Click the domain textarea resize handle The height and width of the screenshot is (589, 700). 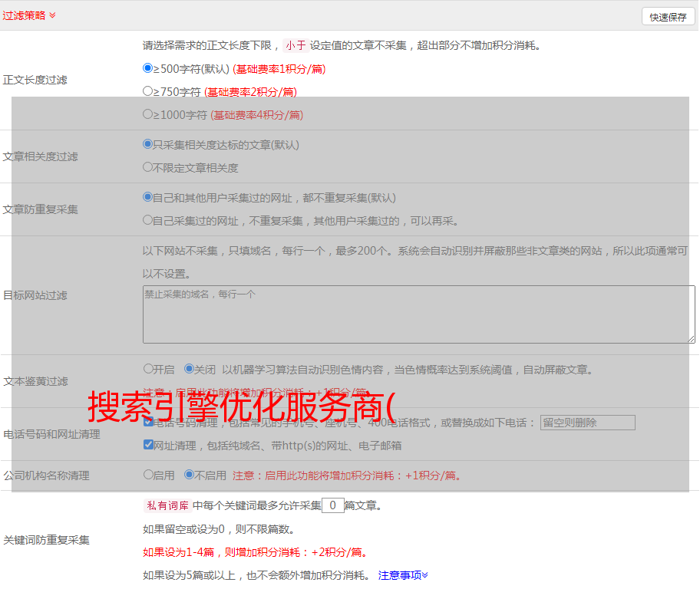pyautogui.click(x=691, y=339)
